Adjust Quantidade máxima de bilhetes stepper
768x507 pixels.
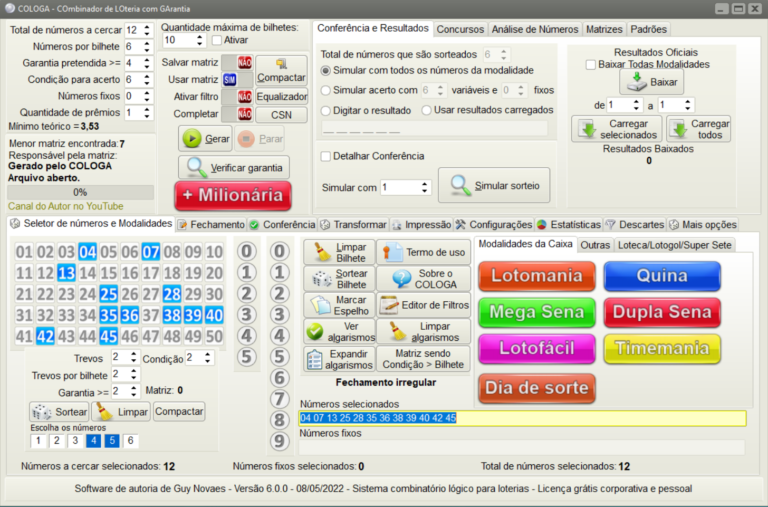(x=199, y=40)
